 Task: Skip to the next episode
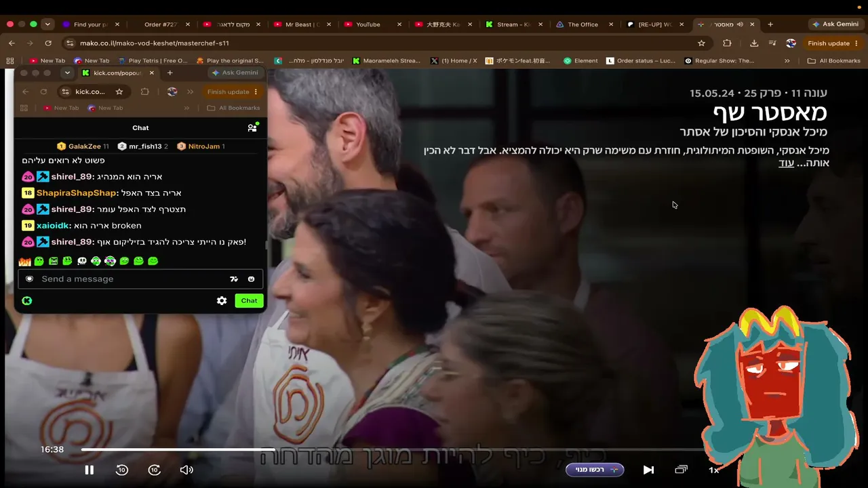pyautogui.click(x=648, y=470)
